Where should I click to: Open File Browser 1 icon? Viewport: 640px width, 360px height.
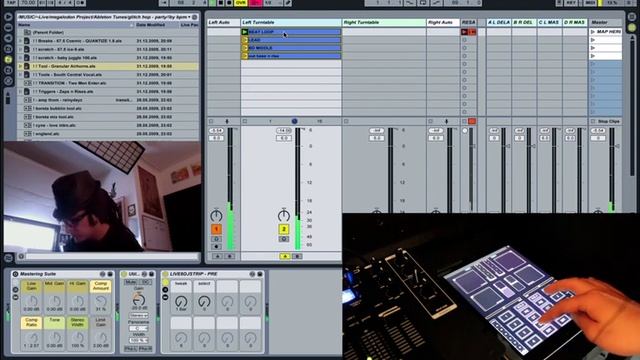tap(8, 49)
